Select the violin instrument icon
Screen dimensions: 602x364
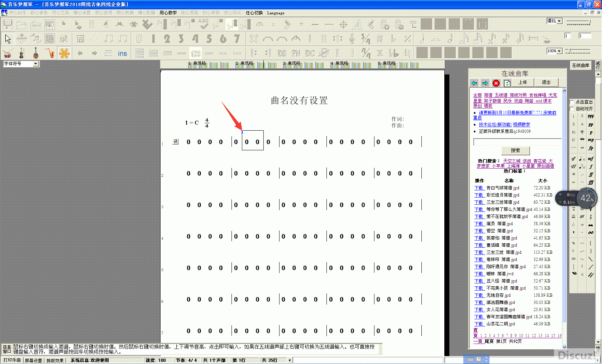[21, 53]
